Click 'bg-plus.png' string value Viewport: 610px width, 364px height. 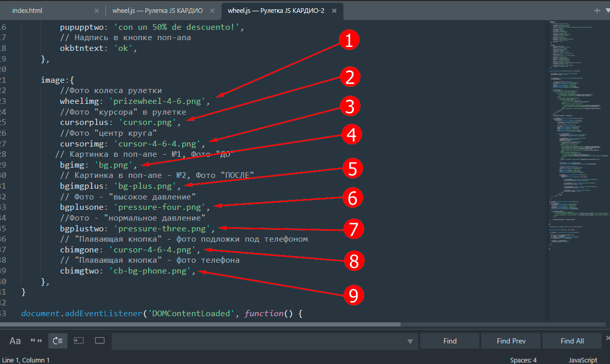click(x=146, y=186)
